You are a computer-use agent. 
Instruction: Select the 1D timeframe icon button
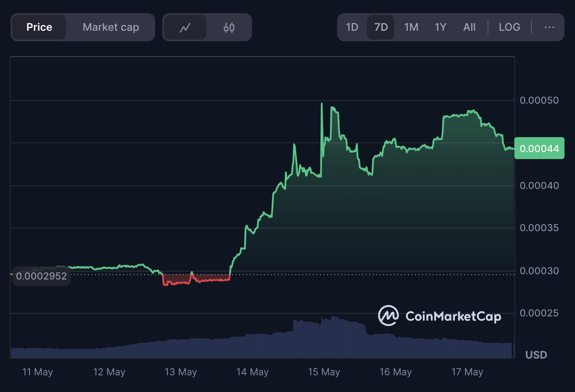(352, 27)
